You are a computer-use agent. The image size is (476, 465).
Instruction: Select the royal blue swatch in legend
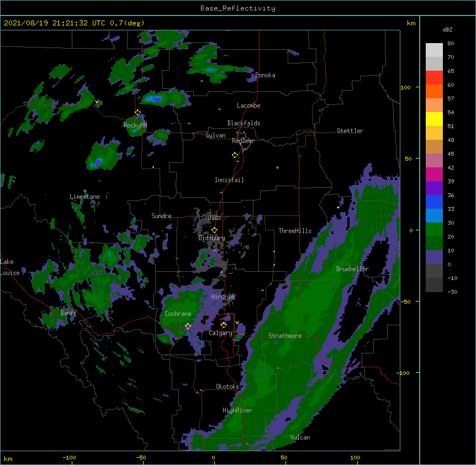tap(434, 202)
